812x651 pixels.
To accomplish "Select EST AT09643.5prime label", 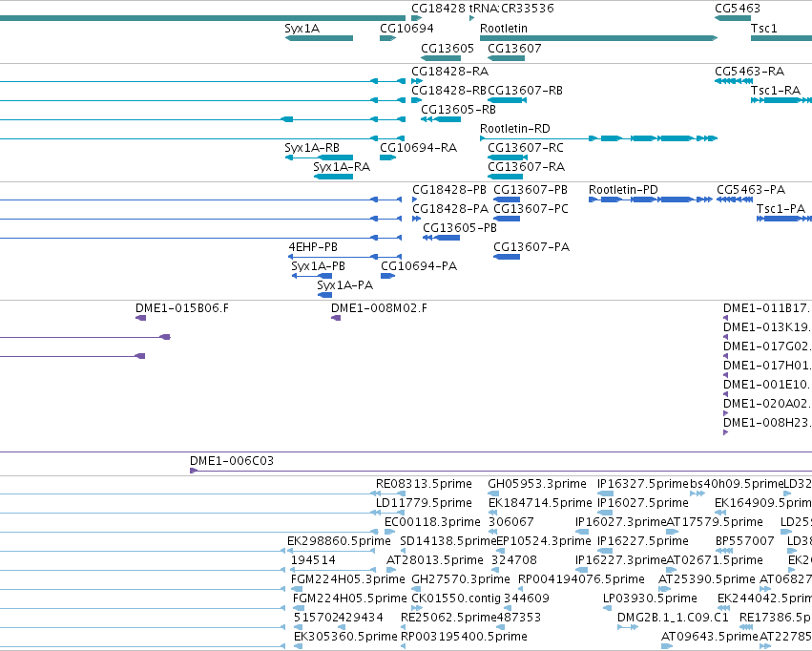I will point(710,637).
